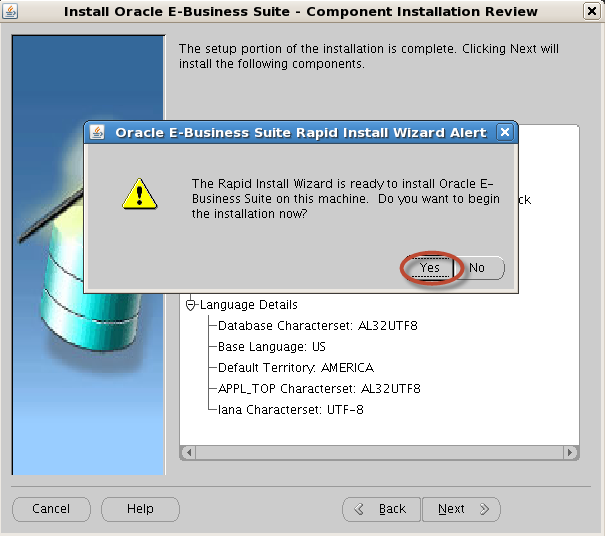Click Yes to begin the installation
Screen dimensions: 605x536
(x=429, y=268)
